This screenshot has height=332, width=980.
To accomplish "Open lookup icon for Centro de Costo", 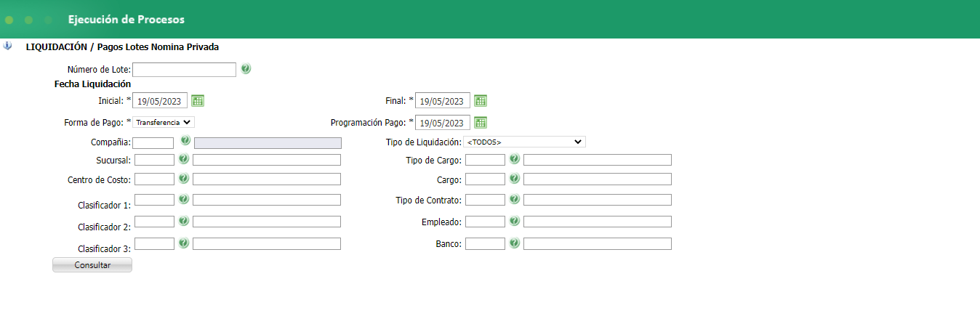I will pyautogui.click(x=184, y=178).
